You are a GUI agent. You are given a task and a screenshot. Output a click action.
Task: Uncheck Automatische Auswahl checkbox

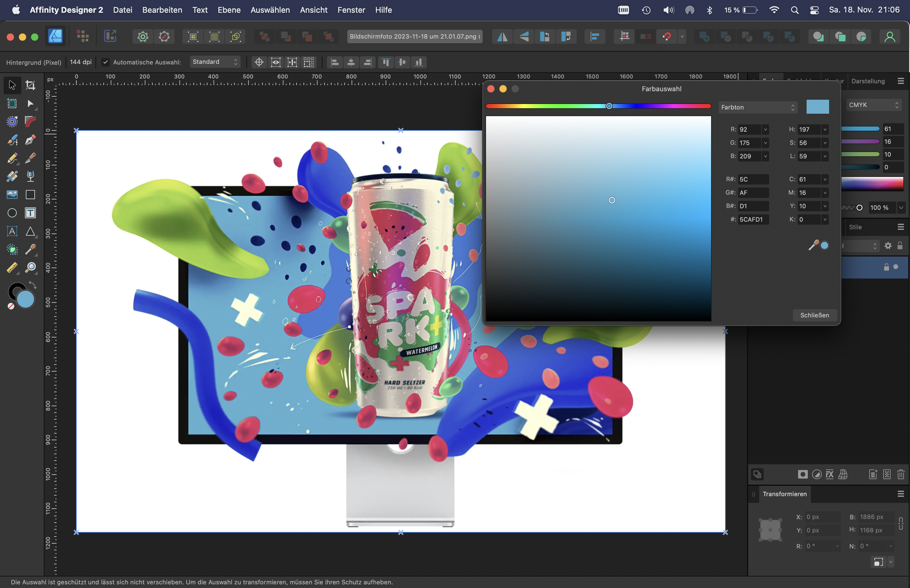106,62
